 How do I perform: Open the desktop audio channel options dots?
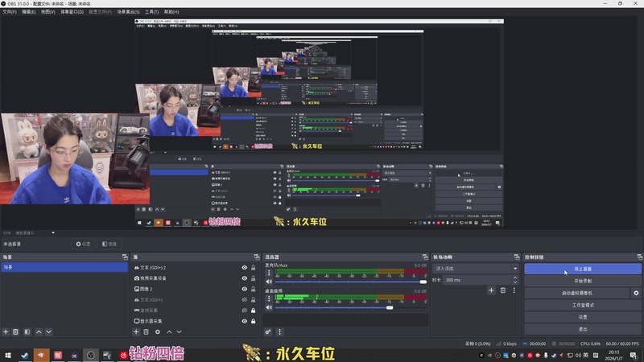(269, 298)
